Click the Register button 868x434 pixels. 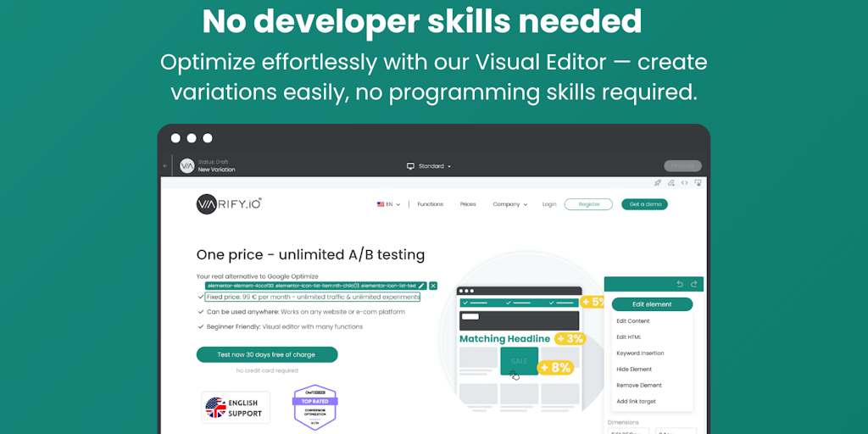pyautogui.click(x=588, y=204)
